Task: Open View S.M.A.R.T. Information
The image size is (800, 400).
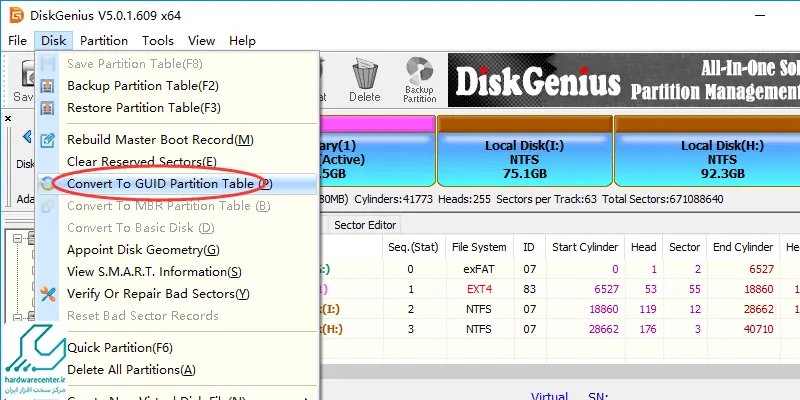Action: tap(177, 272)
